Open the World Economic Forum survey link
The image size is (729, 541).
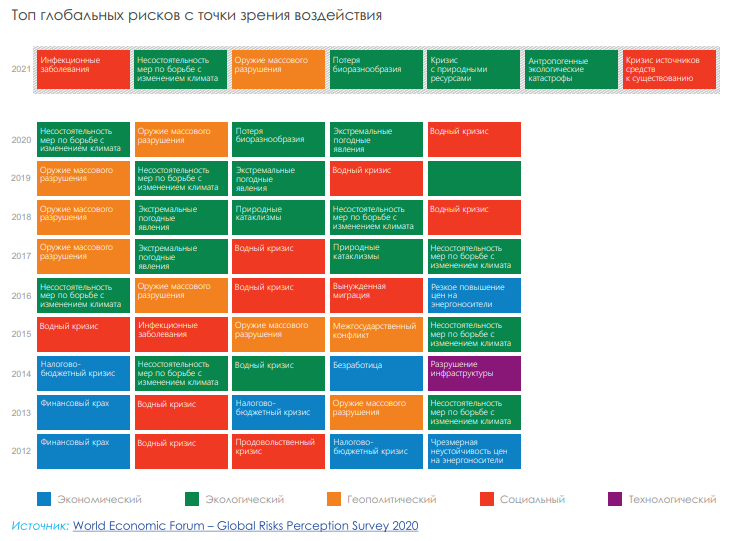click(245, 525)
